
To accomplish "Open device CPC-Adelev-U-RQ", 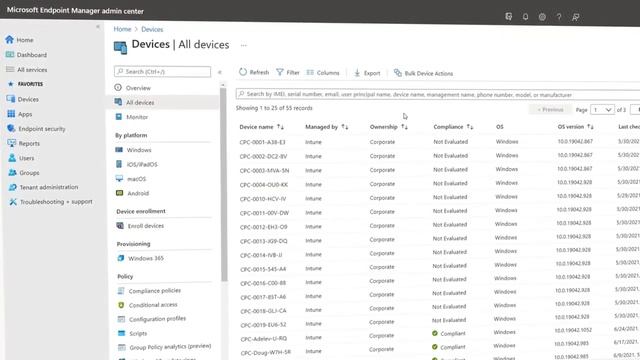I will click(x=264, y=339).
